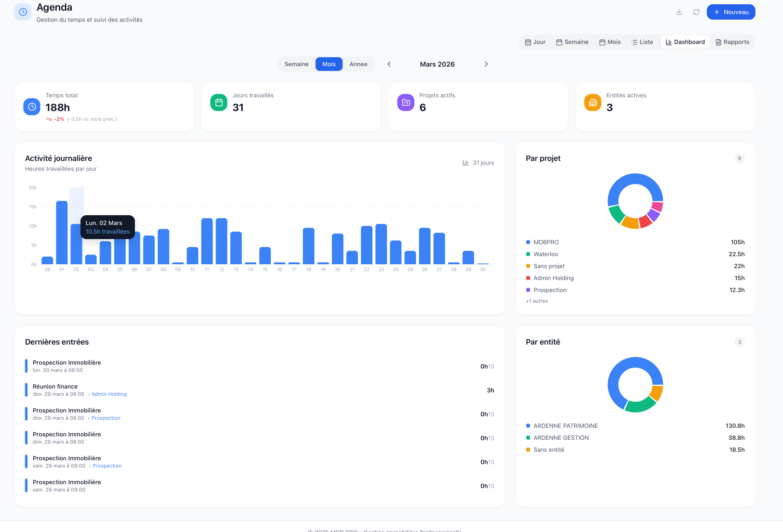Image resolution: width=783 pixels, height=532 pixels.
Task: Click the refresh icon in header
Action: coord(696,12)
